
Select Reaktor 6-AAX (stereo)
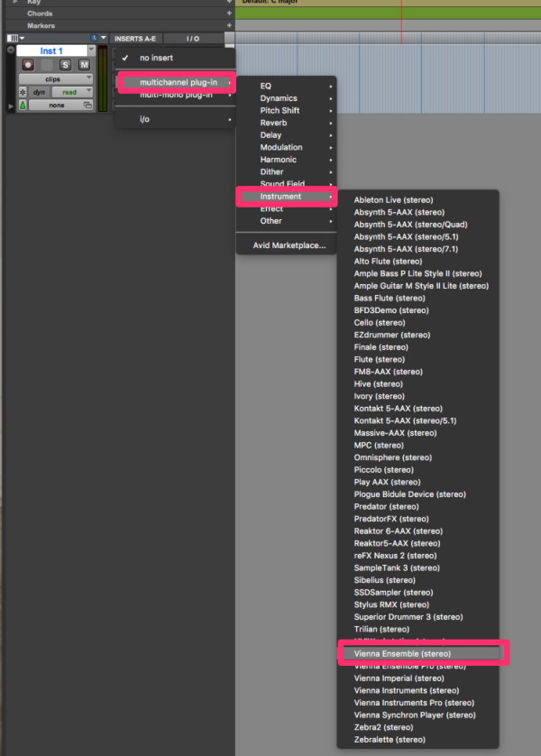[x=417, y=531]
